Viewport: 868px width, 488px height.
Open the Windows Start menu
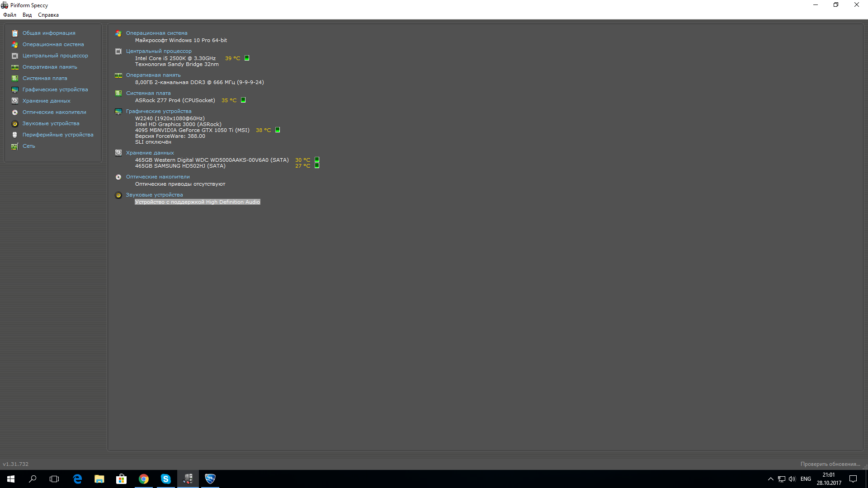point(11,479)
